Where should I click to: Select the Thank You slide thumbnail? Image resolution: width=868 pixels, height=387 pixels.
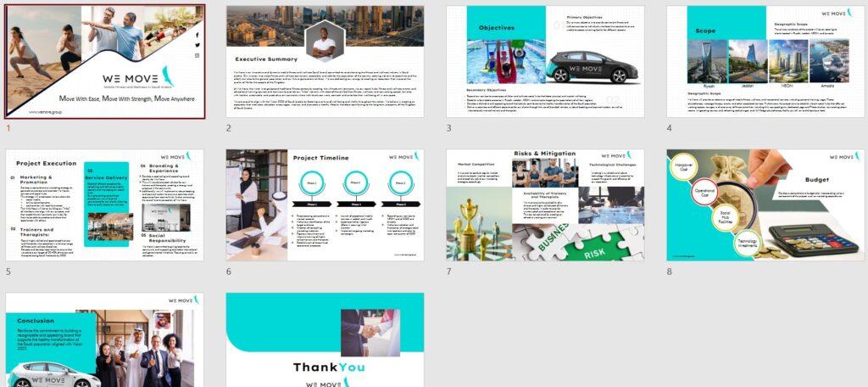pyautogui.click(x=325, y=339)
